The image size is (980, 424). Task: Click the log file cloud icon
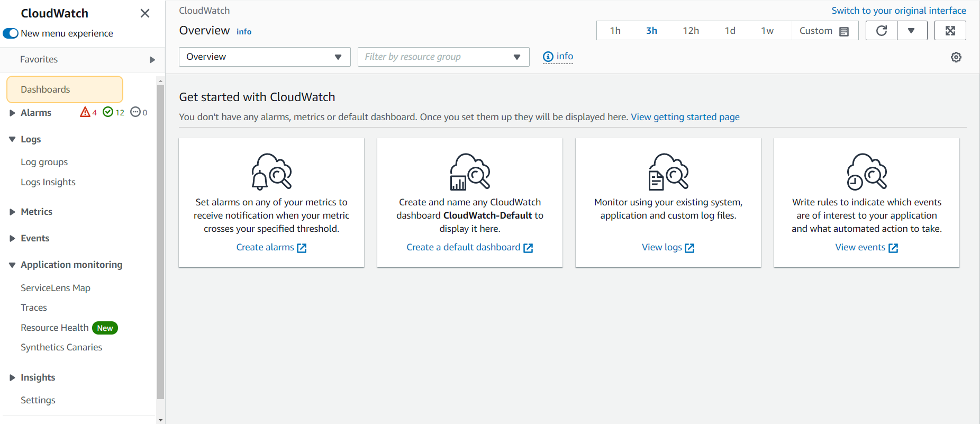668,172
